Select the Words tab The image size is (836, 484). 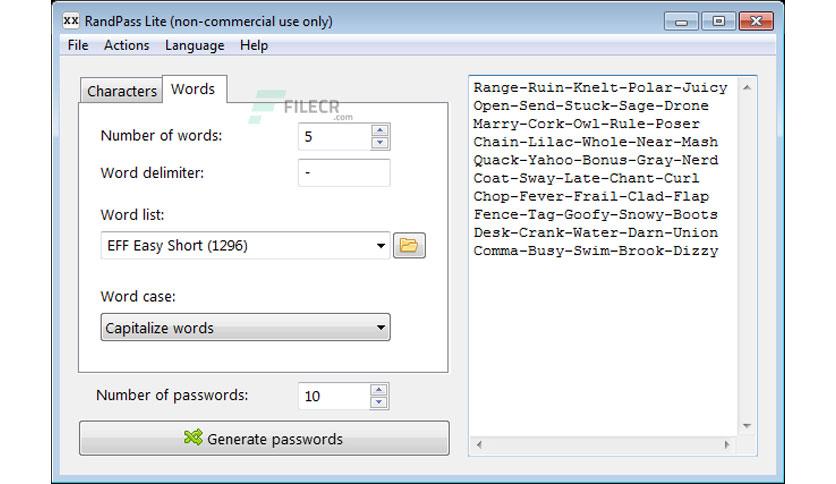pos(193,88)
